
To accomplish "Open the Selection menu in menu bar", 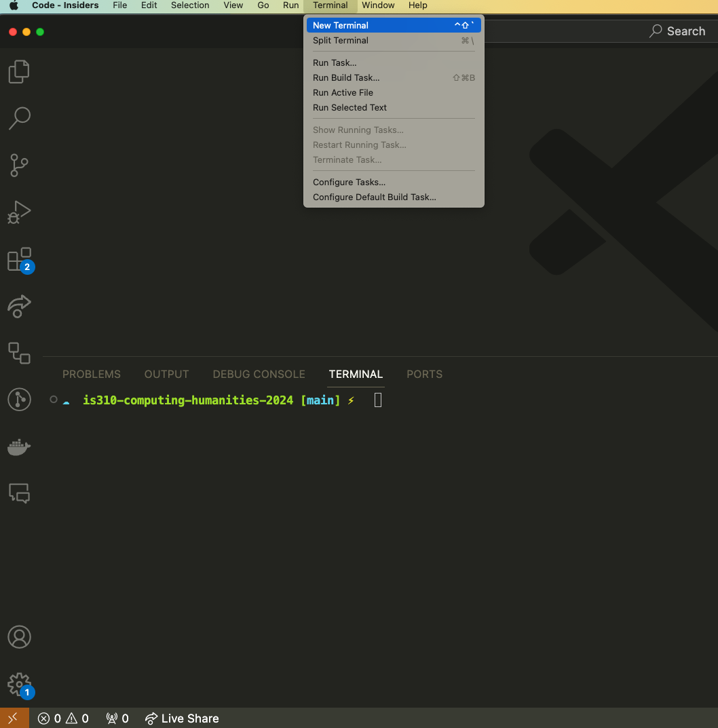I will pos(190,5).
